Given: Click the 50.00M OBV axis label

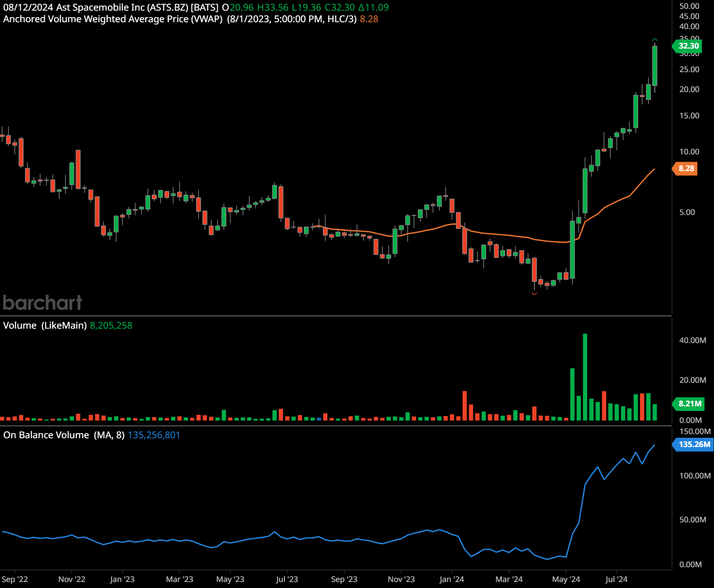Looking at the screenshot, I should 692,520.
